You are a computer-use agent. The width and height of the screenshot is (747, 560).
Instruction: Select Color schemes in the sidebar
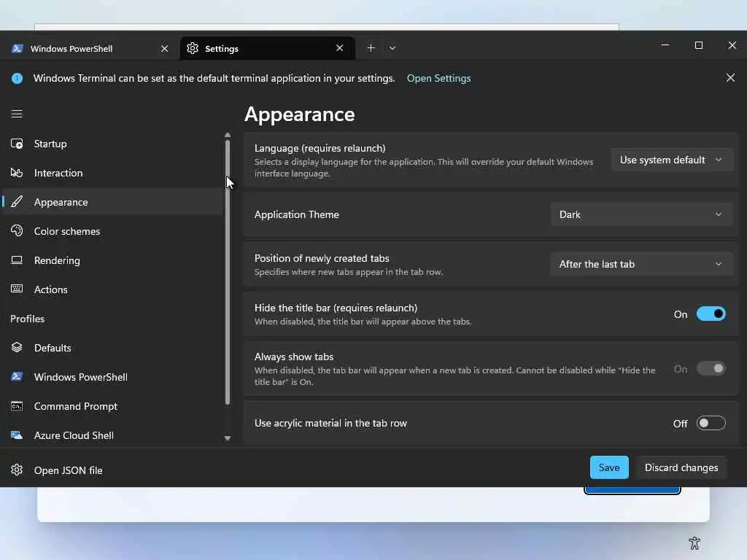point(112,231)
